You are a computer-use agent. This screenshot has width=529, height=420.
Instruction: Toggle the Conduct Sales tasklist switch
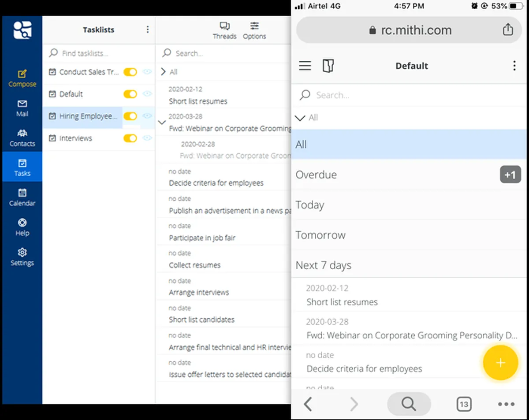coord(130,72)
